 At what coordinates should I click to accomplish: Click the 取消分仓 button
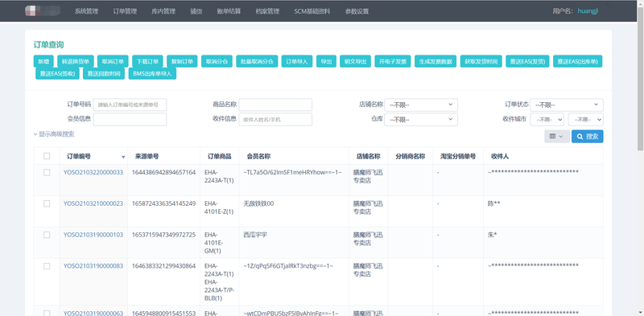pos(217,61)
